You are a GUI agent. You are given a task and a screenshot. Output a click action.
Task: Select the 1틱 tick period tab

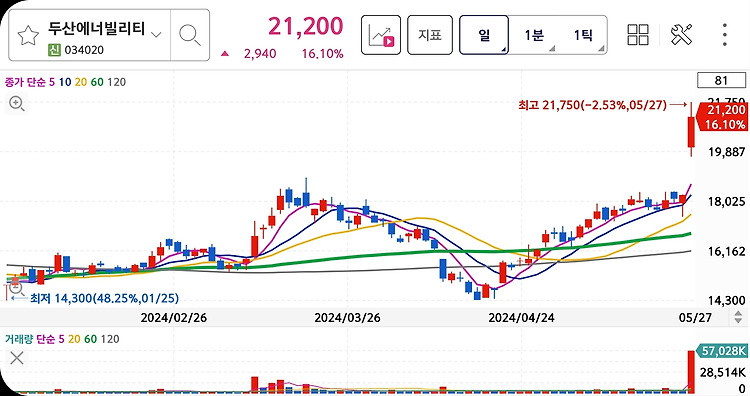(x=583, y=35)
